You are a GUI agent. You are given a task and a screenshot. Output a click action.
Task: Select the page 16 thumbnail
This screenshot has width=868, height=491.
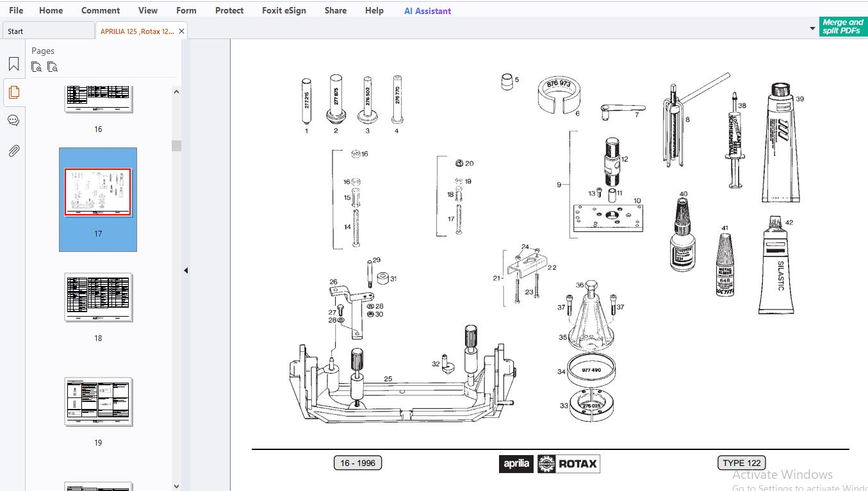pyautogui.click(x=98, y=100)
